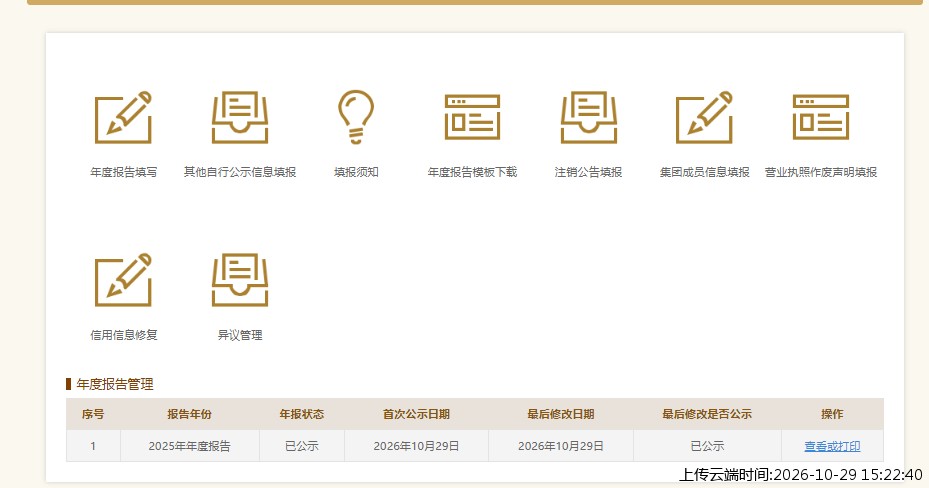Click the 集团成员信息填报 text label
929x488 pixels.
704,172
